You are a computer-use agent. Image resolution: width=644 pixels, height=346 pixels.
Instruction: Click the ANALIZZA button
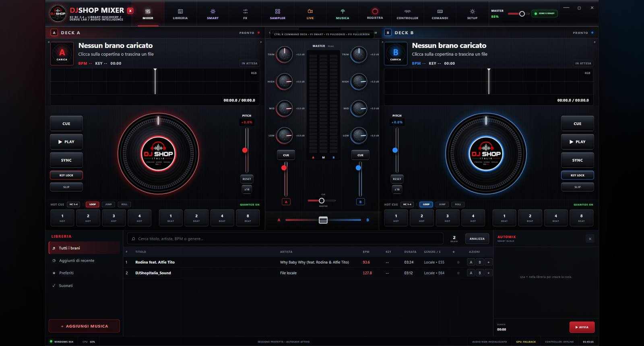pos(477,239)
